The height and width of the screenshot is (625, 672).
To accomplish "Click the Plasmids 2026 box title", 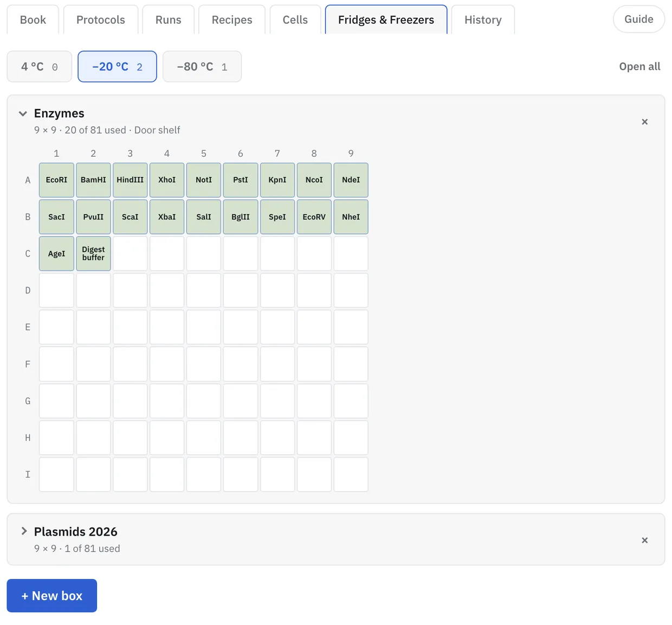I will click(76, 532).
